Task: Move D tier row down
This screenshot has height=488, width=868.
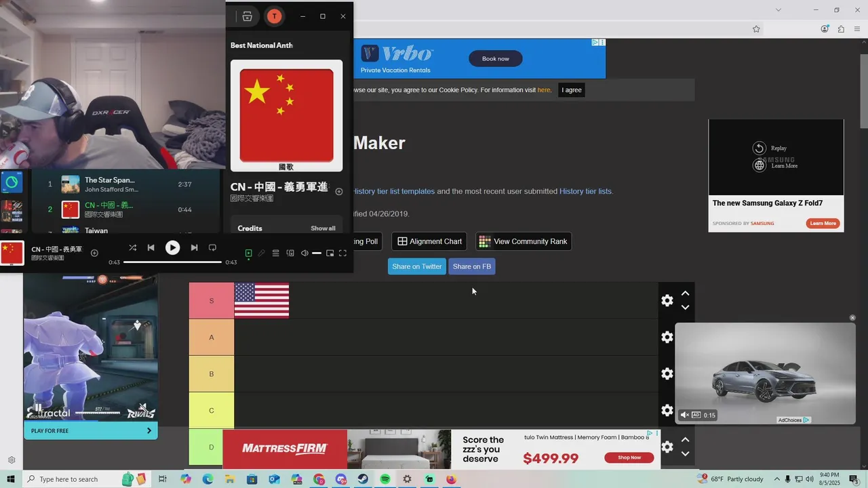Action: tap(685, 453)
